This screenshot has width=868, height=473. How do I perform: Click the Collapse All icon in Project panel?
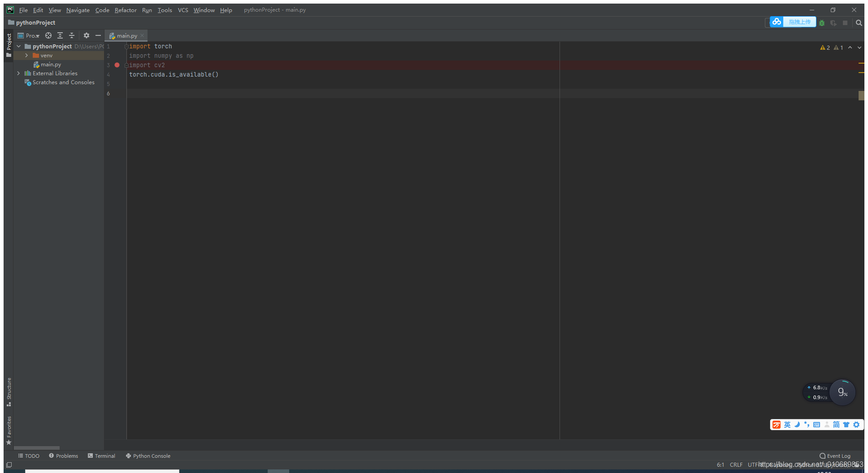coord(72,35)
